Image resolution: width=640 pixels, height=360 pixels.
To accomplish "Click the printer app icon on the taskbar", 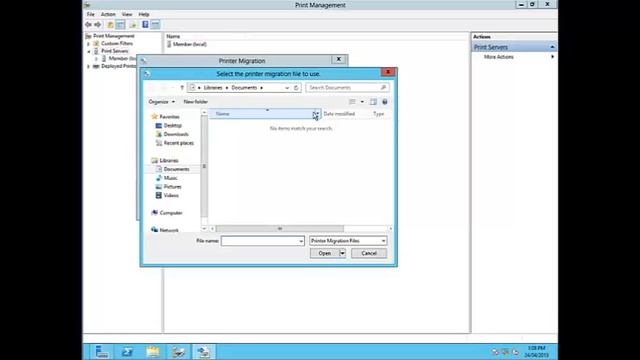I will tap(178, 352).
